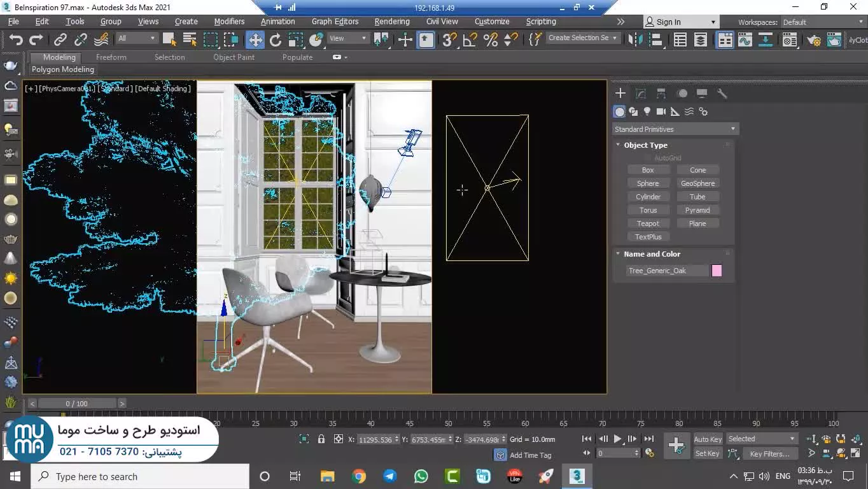
Task: Toggle Window/Crossing selection mode
Action: pos(231,39)
